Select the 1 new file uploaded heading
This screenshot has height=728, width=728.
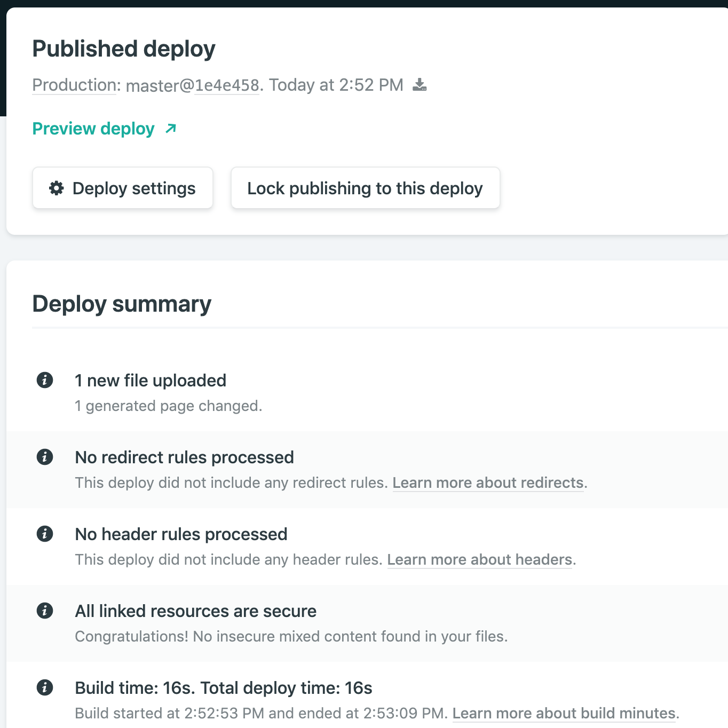(x=151, y=381)
